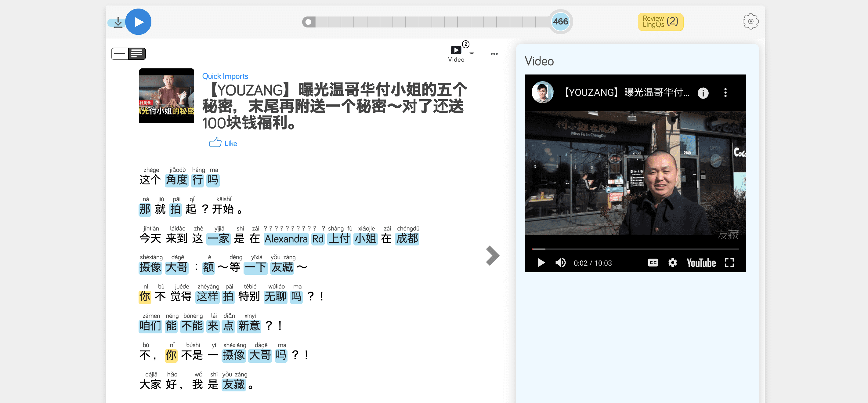Click the YouTube video info icon

pyautogui.click(x=703, y=93)
